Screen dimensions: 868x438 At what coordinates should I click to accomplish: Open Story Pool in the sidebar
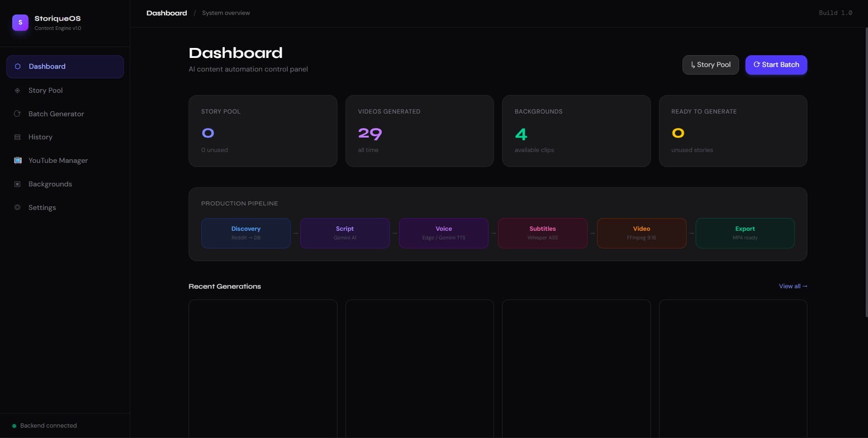point(65,90)
